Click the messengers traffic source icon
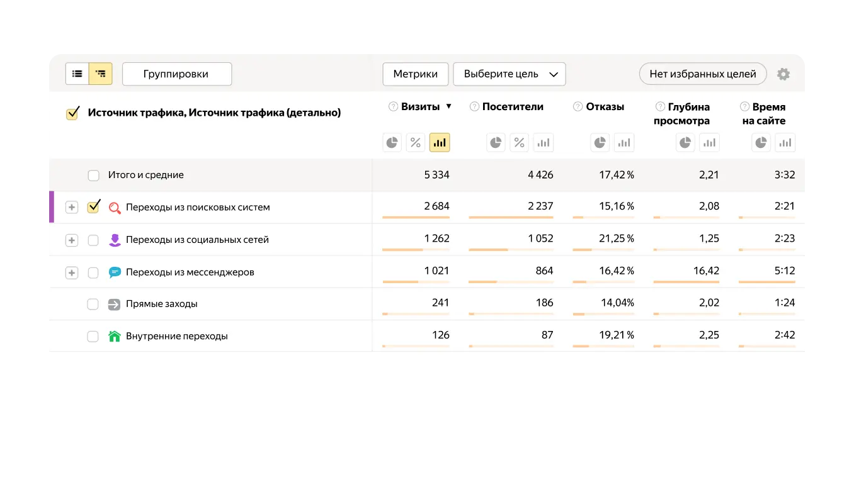 tap(113, 272)
